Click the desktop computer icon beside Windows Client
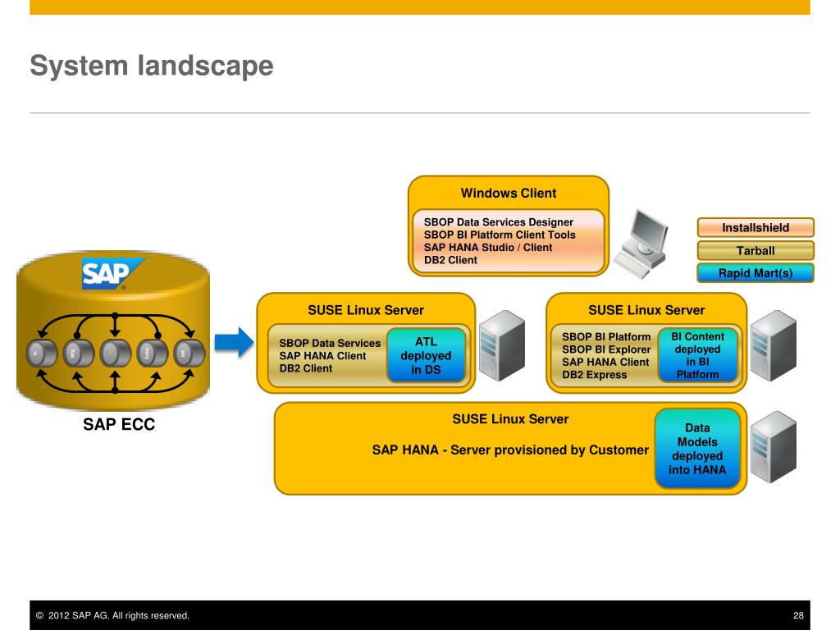The image size is (840, 630). (641, 244)
